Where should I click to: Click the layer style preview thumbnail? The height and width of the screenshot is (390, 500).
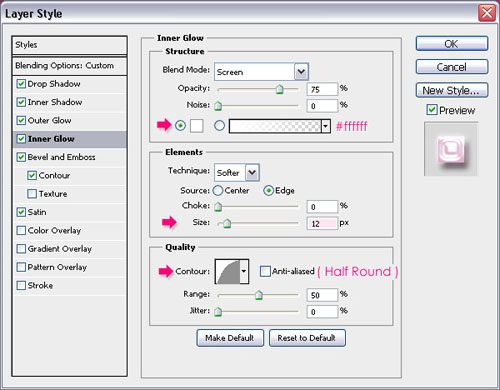point(451,149)
